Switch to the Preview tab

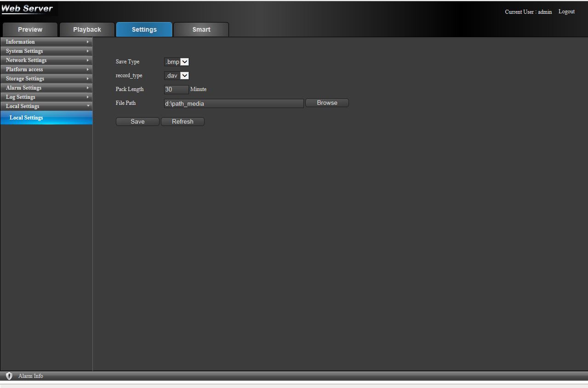tap(30, 29)
